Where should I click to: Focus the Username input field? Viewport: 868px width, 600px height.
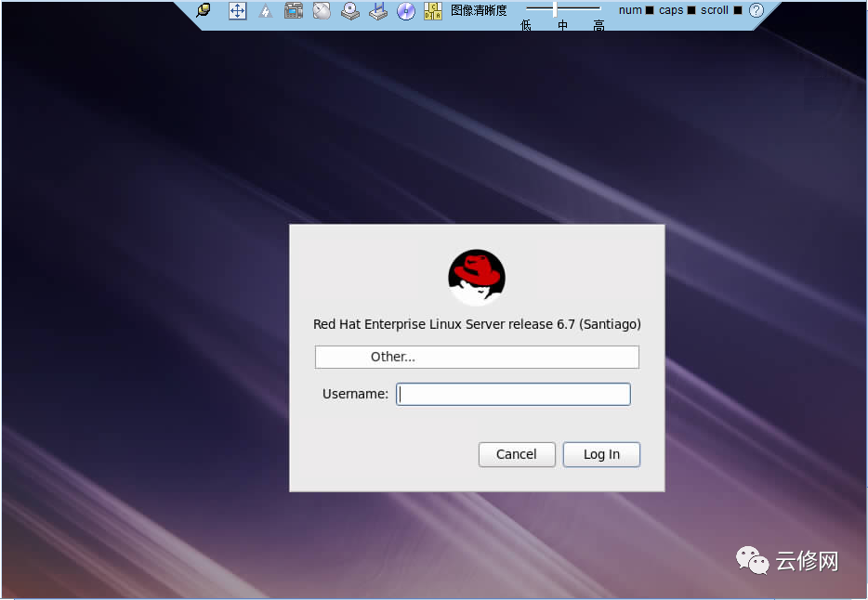coord(513,394)
